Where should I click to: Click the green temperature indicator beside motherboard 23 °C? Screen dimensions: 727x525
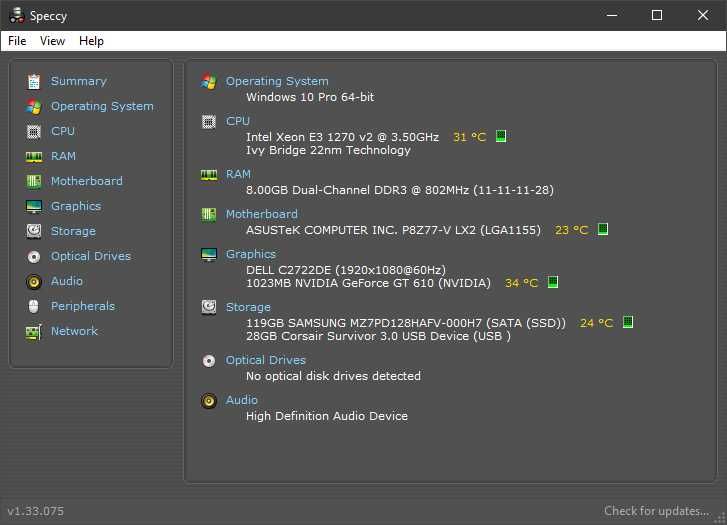603,229
